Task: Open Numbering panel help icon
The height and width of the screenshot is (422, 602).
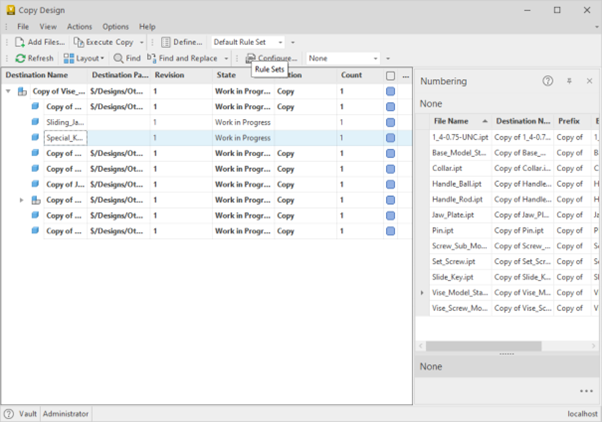Action: tap(547, 81)
